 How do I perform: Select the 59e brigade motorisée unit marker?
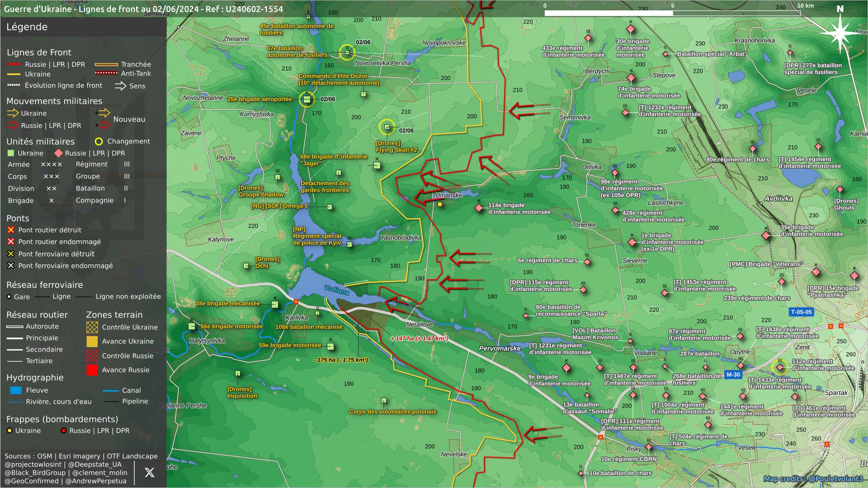[x=330, y=347]
